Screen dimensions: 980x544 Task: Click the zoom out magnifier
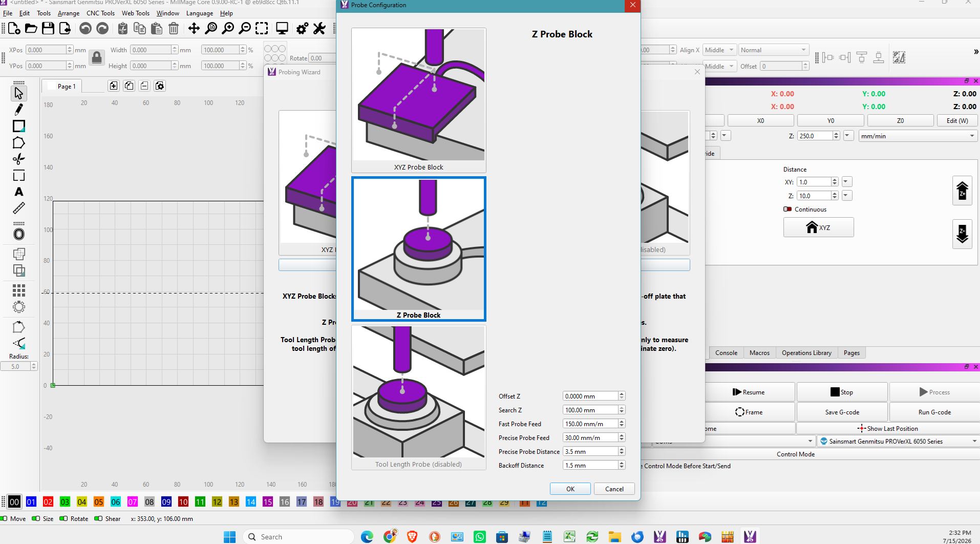point(245,29)
